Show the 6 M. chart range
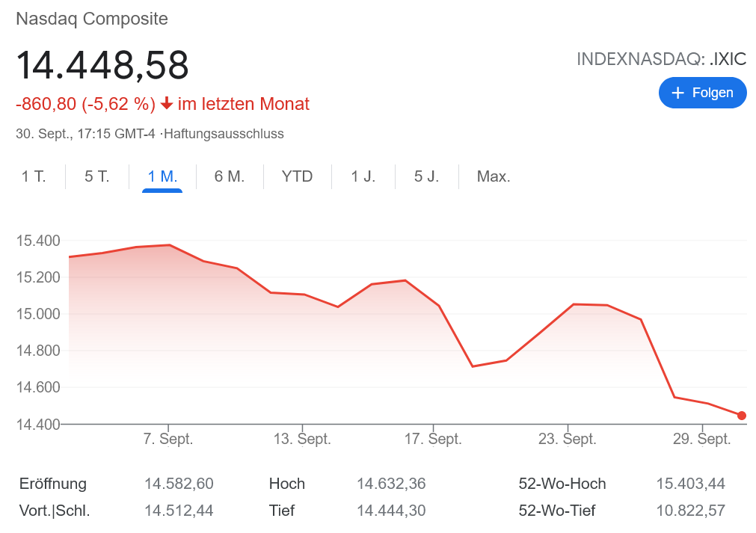 230,177
